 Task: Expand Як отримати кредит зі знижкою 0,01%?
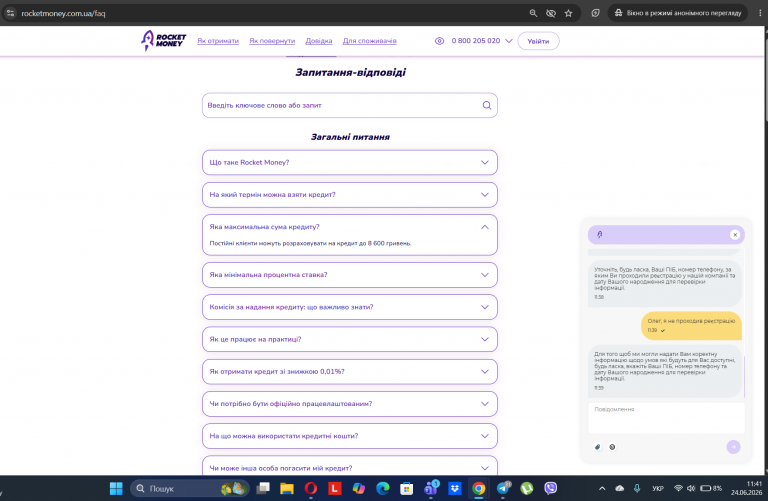[x=350, y=372]
